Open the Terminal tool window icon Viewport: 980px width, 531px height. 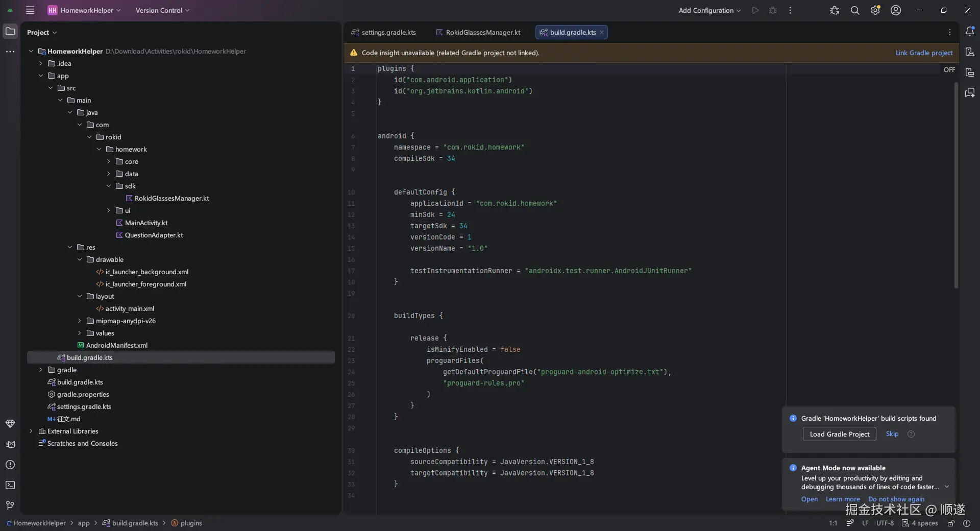pos(10,485)
